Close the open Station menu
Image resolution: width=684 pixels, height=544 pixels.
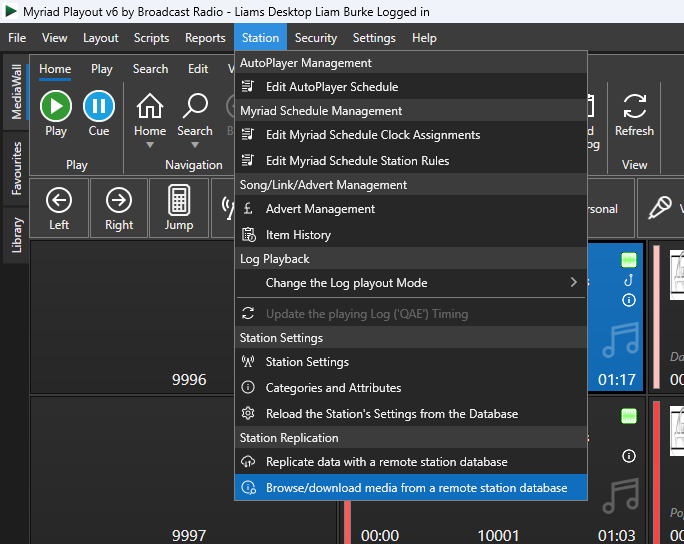[260, 38]
